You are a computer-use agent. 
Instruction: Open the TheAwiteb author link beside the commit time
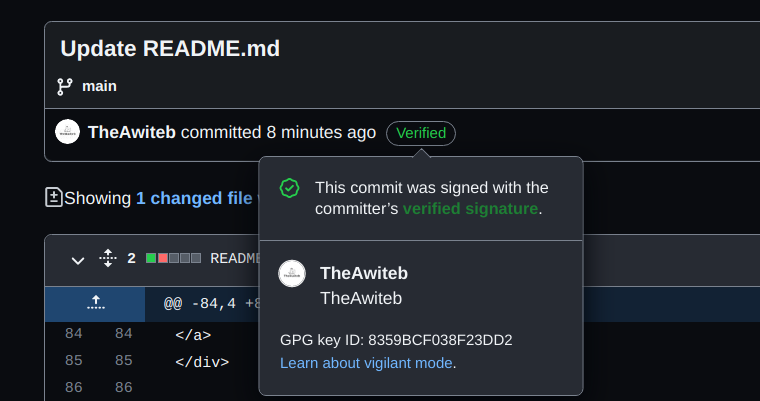click(132, 132)
